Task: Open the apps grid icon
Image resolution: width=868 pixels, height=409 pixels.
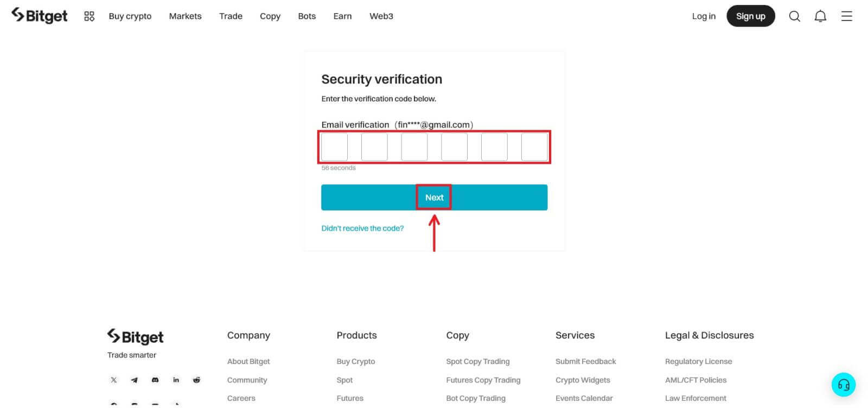Action: [x=89, y=16]
